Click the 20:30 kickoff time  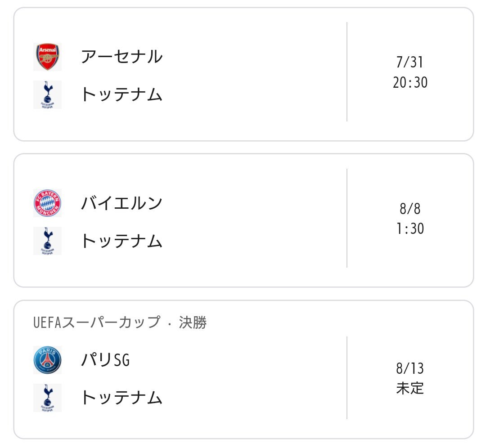(410, 82)
